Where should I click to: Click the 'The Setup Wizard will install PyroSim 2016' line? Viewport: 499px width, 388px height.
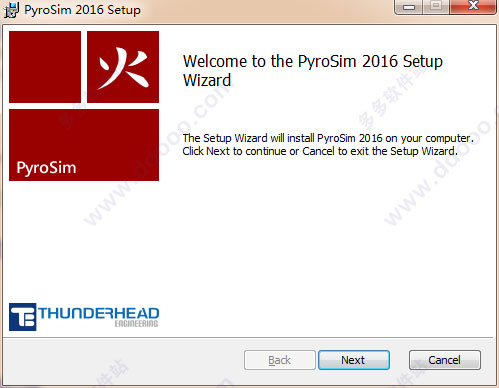pos(328,138)
